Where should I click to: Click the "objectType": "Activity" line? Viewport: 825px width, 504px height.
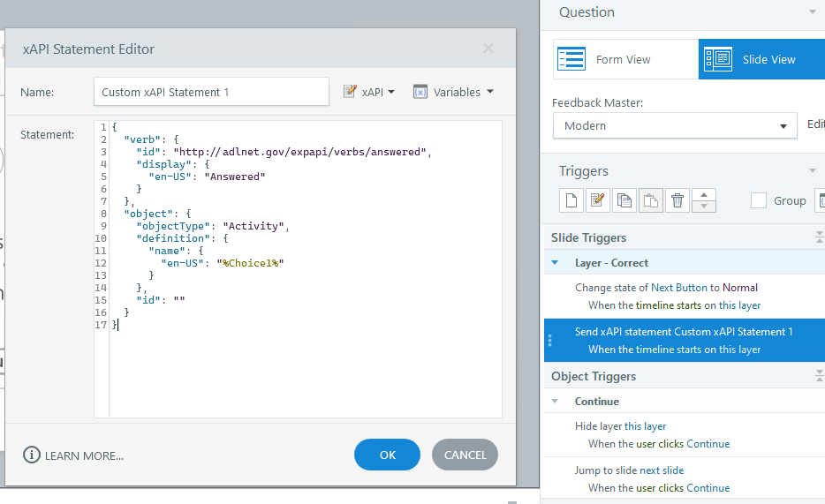[213, 226]
